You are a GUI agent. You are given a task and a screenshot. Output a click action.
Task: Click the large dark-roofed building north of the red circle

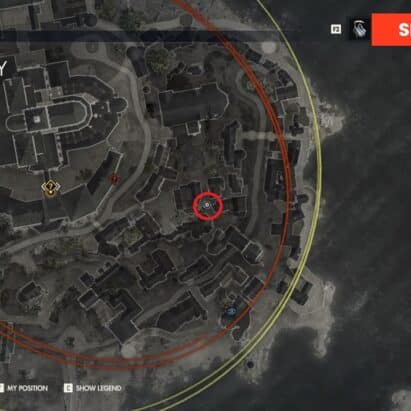coord(193,105)
